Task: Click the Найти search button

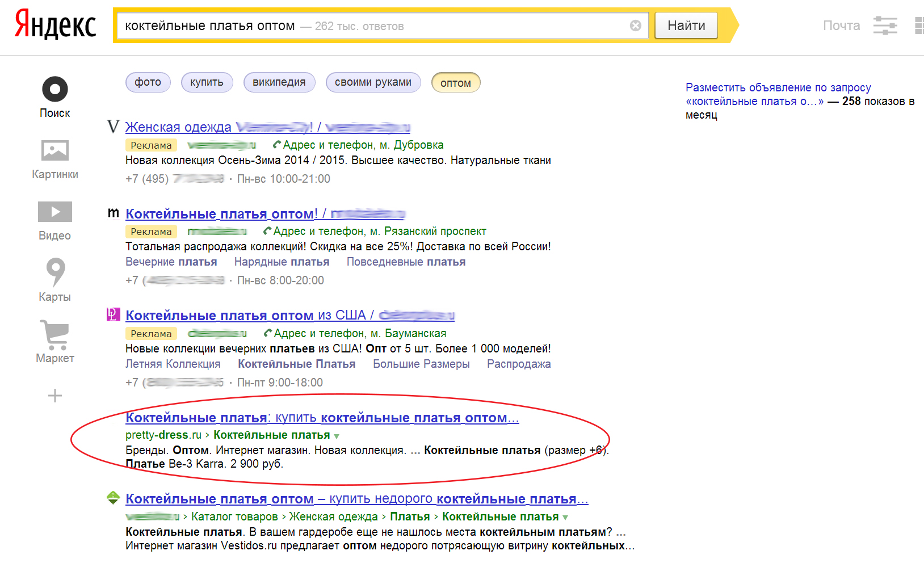Action: coord(686,26)
